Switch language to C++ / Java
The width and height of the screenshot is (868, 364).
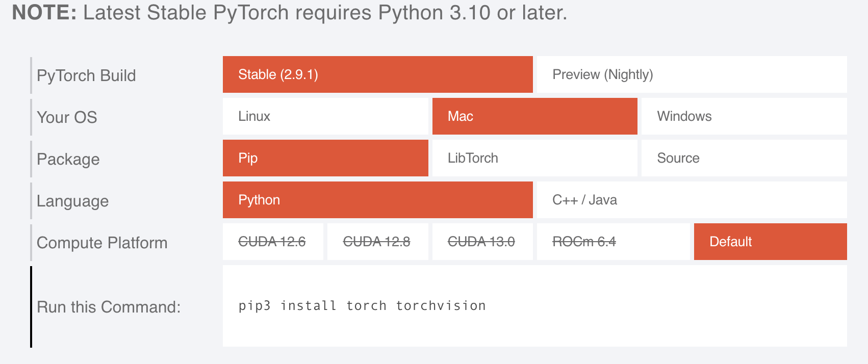coord(692,200)
